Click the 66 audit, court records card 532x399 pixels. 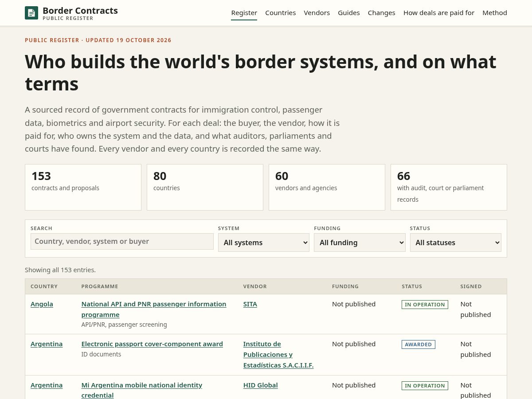(x=449, y=188)
